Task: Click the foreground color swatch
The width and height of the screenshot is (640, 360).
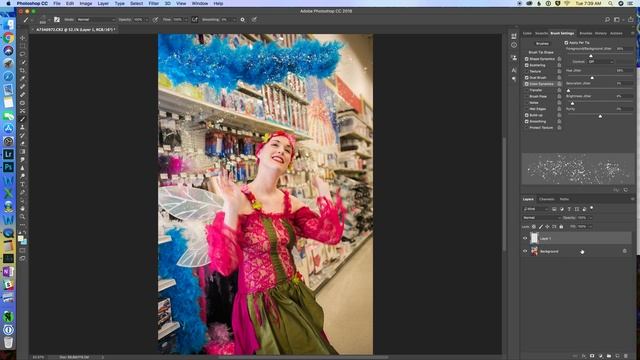Action: click(20, 238)
